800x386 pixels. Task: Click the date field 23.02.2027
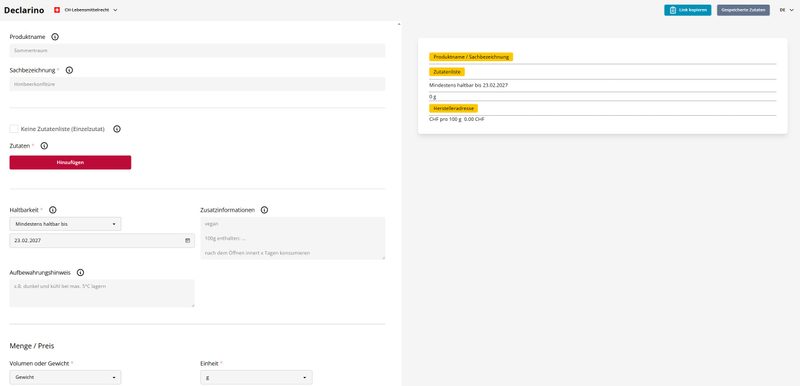pos(102,240)
